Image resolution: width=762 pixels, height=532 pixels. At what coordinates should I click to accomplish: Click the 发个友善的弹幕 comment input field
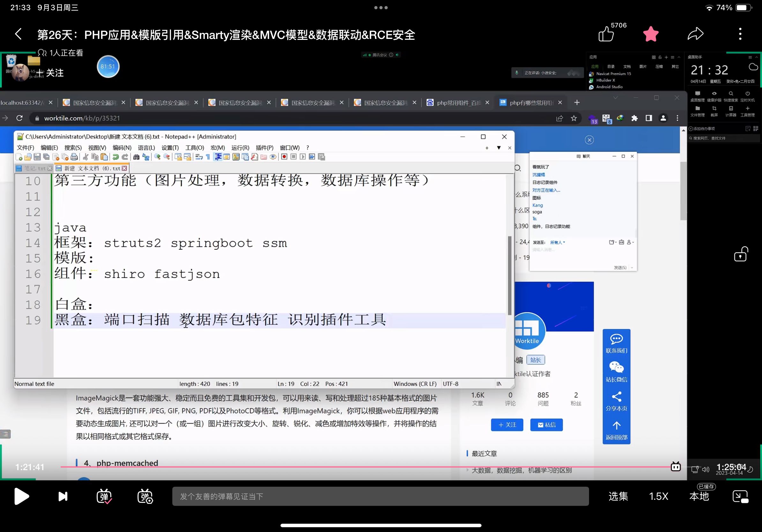click(x=380, y=496)
